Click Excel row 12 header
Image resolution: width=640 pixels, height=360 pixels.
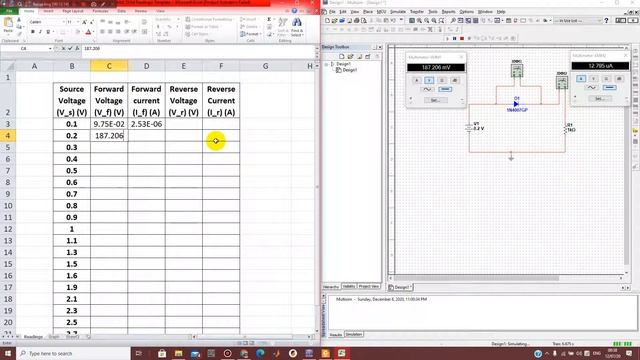[8, 229]
